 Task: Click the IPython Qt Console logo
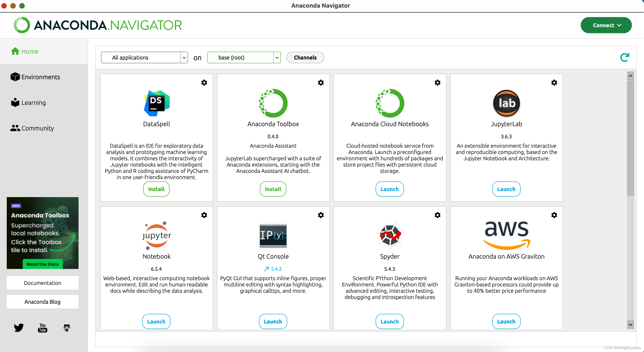click(x=273, y=235)
